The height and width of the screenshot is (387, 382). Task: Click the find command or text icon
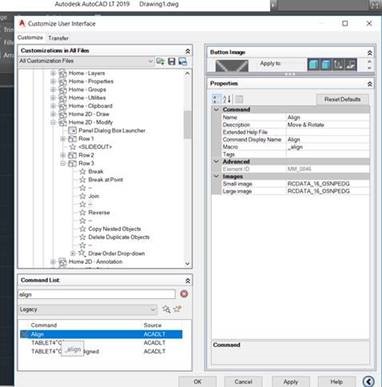tap(166, 309)
